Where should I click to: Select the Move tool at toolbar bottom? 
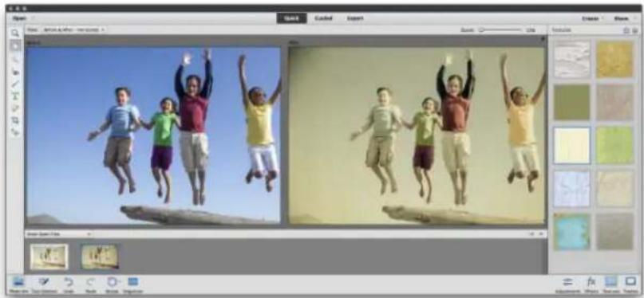[15, 132]
